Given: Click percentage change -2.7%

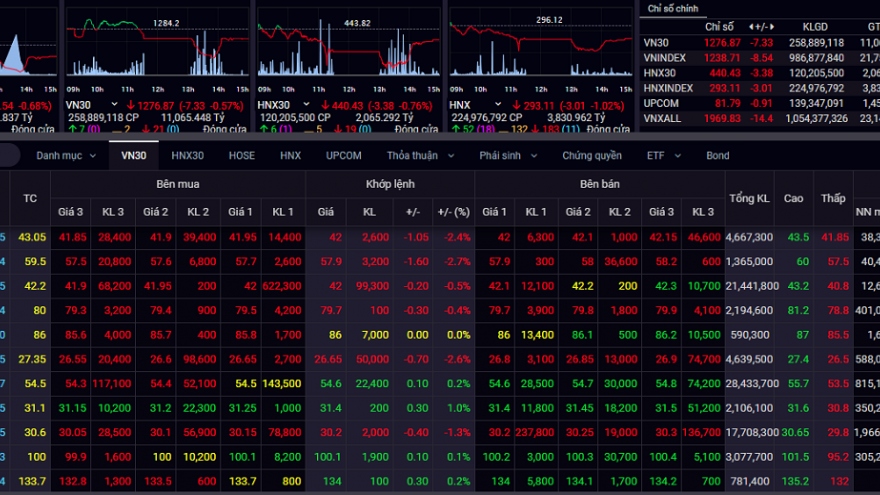Looking at the screenshot, I should (457, 262).
